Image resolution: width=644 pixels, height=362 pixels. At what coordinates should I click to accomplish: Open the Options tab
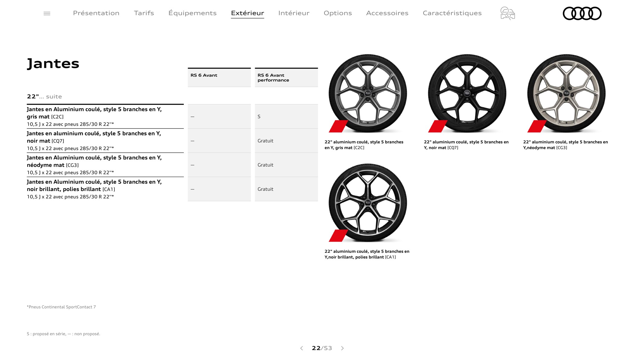tap(338, 13)
